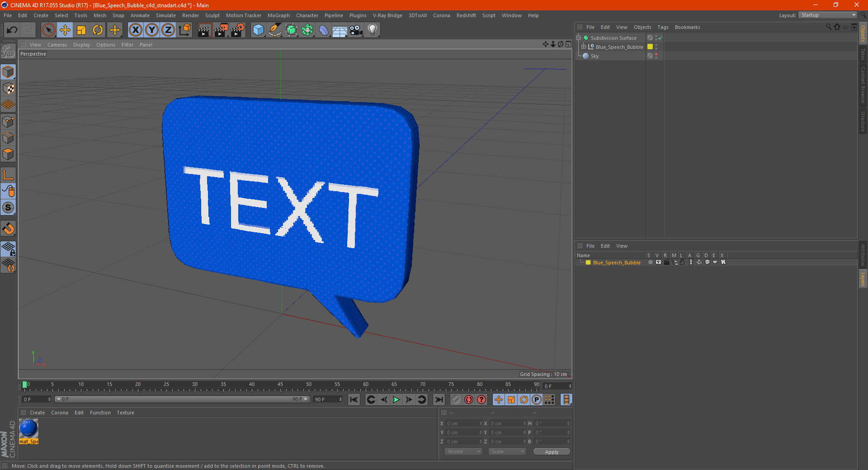Select Points mode in left toolbar

(x=8, y=122)
